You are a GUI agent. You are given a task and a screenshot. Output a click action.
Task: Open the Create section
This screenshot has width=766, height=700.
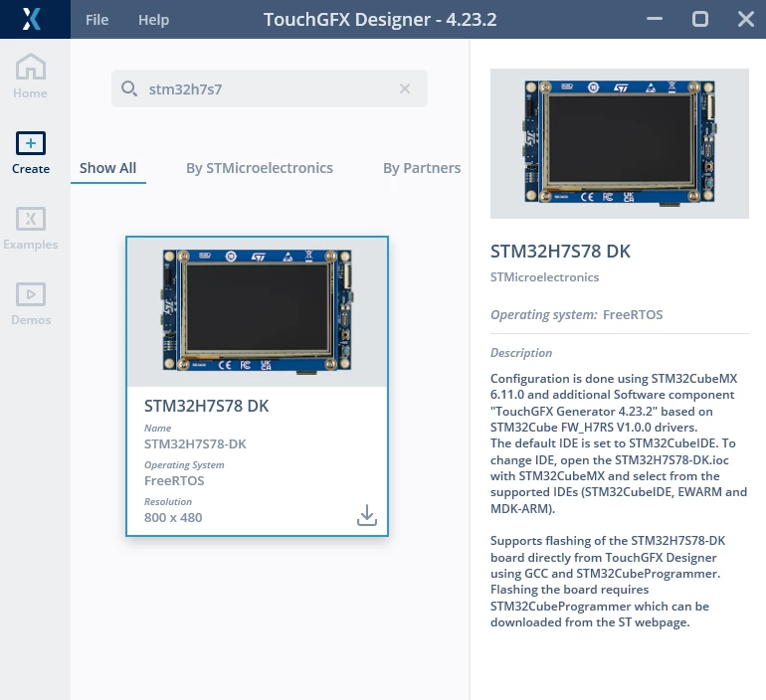[30, 153]
